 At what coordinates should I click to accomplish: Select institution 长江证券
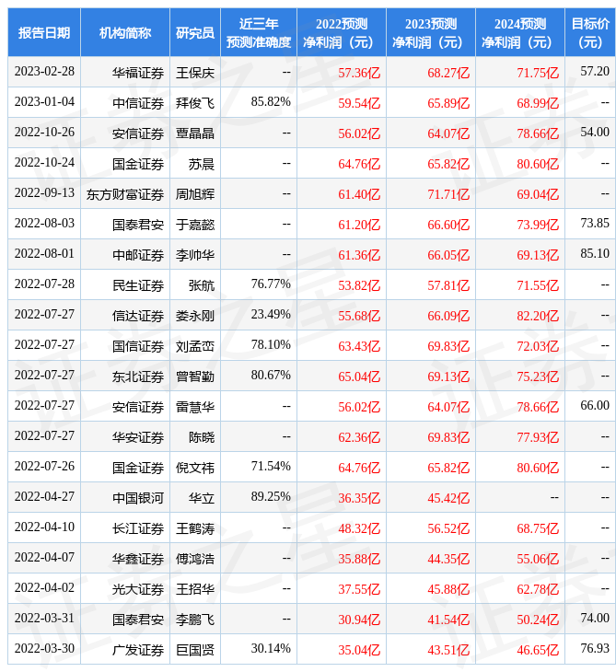point(138,529)
